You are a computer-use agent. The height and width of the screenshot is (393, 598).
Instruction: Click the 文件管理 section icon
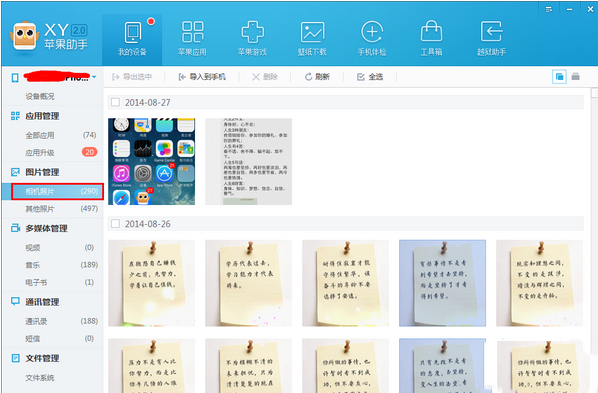pyautogui.click(x=15, y=358)
